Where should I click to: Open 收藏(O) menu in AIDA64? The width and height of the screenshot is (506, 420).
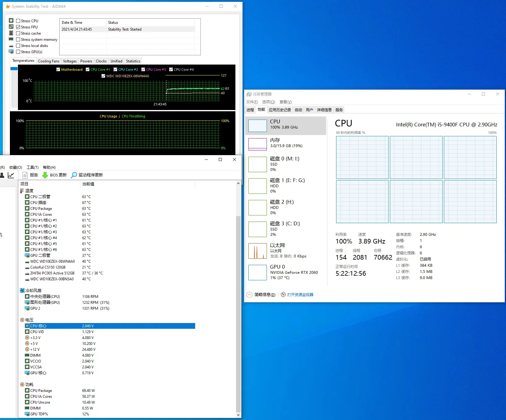[16, 167]
